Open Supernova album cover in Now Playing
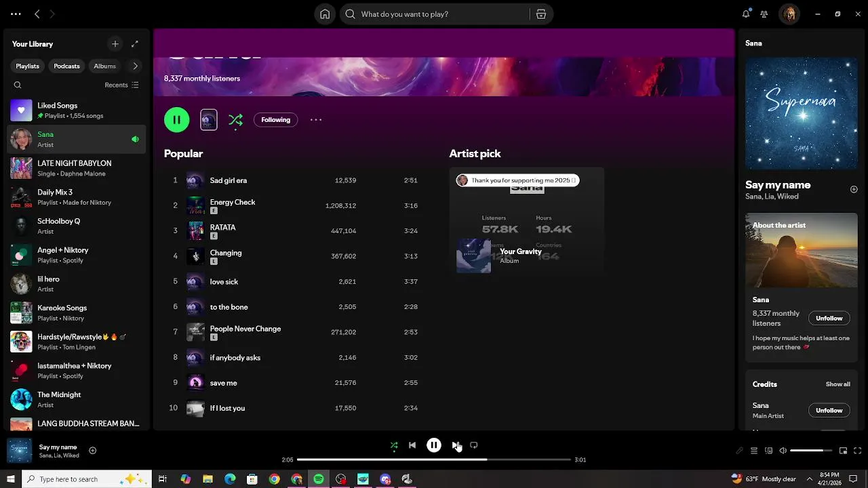This screenshot has width=868, height=488. 802,113
